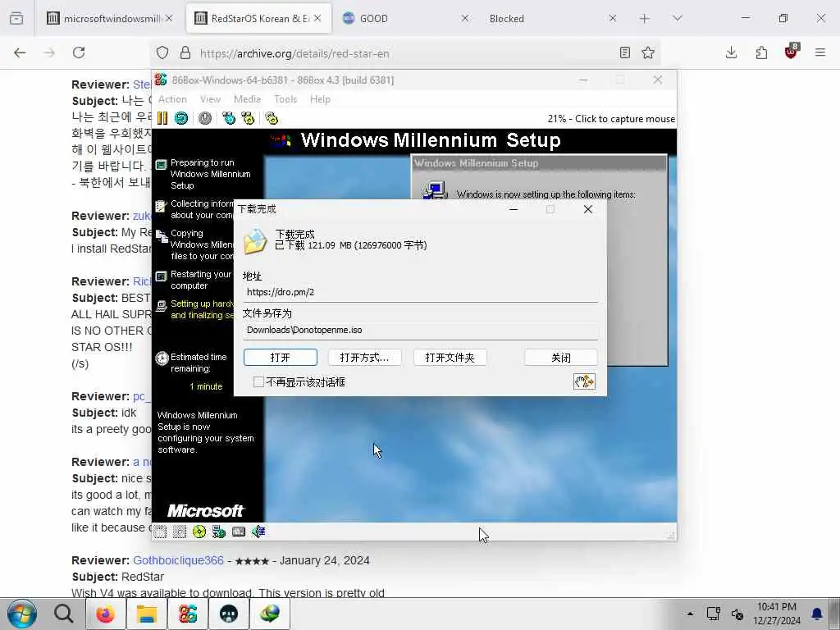The image size is (840, 630).
Task: Open File Explorer from the taskbar
Action: coord(146,614)
